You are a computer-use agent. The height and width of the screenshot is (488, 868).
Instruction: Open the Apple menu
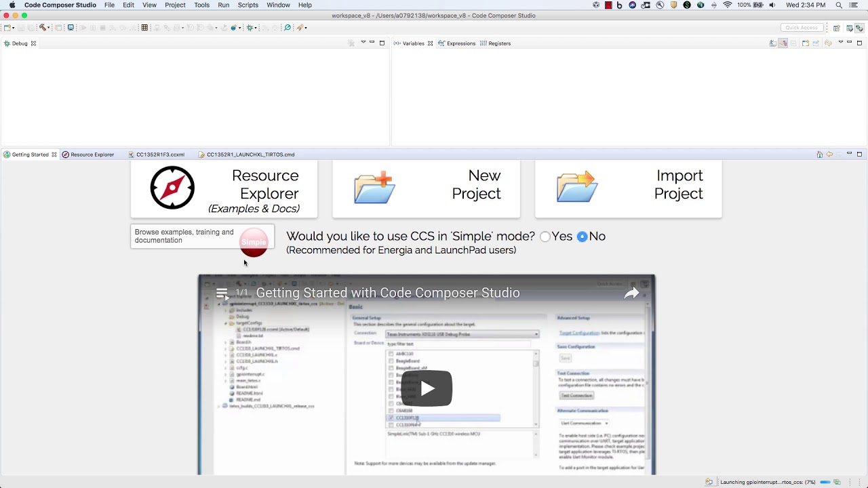12,5
